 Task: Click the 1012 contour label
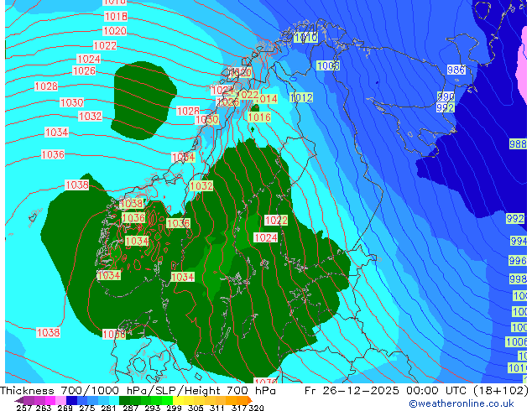coord(301,97)
